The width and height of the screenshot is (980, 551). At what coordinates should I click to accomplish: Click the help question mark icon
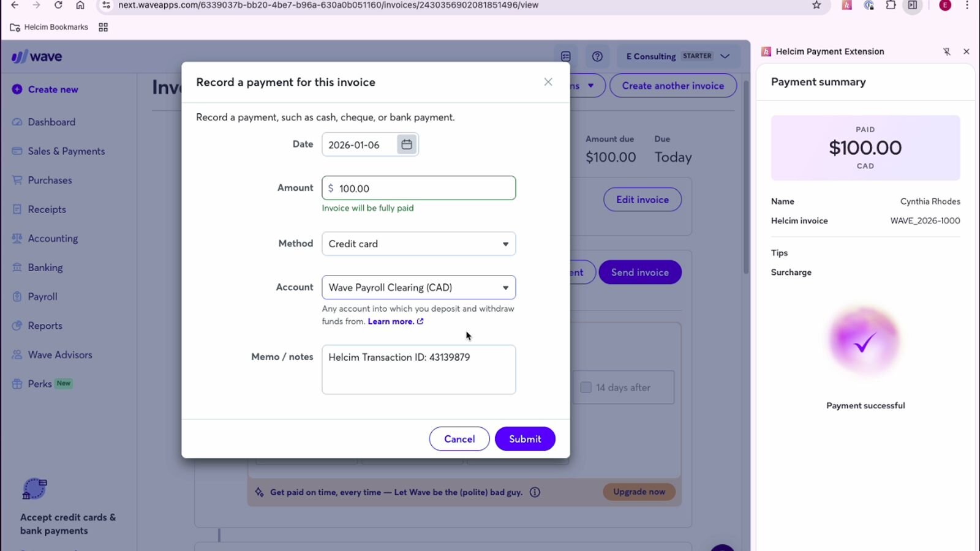tap(597, 56)
